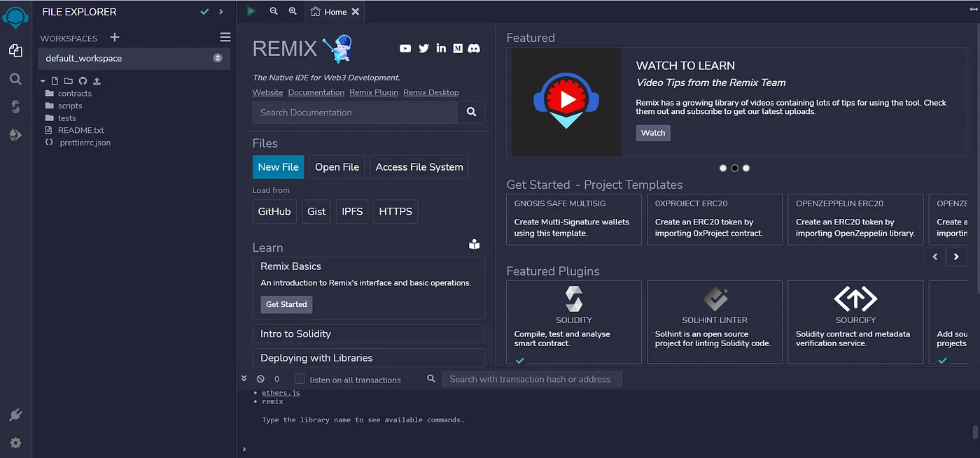The height and width of the screenshot is (458, 980).
Task: Select the third featured carousel dot
Action: tap(746, 168)
